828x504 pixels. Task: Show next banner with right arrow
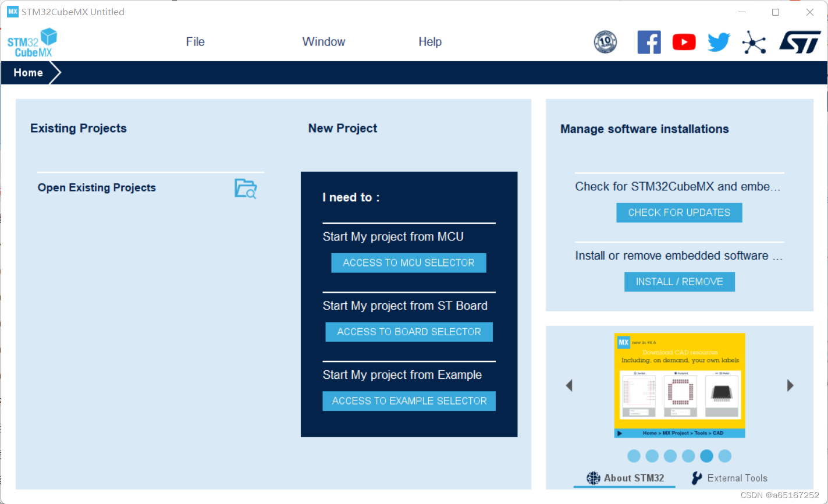coord(790,385)
